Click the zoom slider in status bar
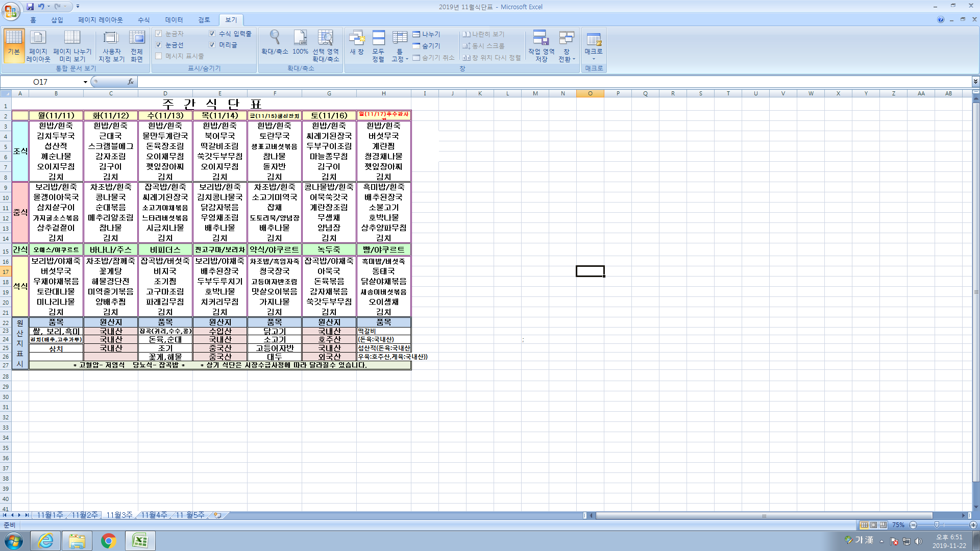 click(937, 525)
